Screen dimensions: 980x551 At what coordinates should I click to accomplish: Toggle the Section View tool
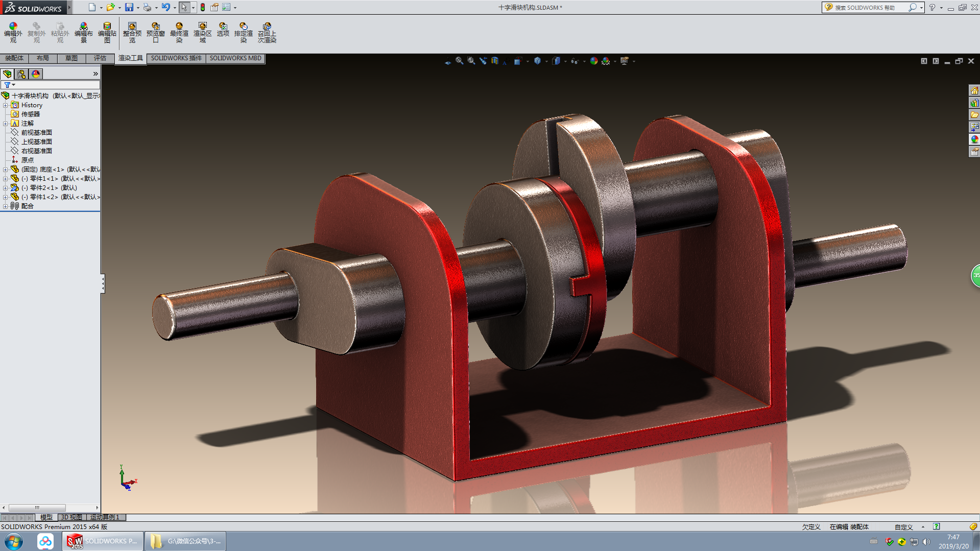(495, 61)
